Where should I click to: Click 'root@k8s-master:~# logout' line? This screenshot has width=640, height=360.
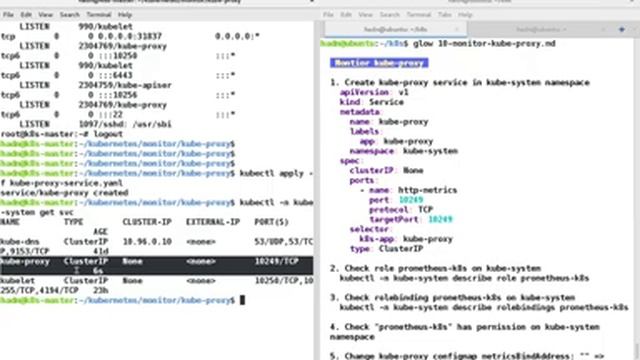coord(62,134)
